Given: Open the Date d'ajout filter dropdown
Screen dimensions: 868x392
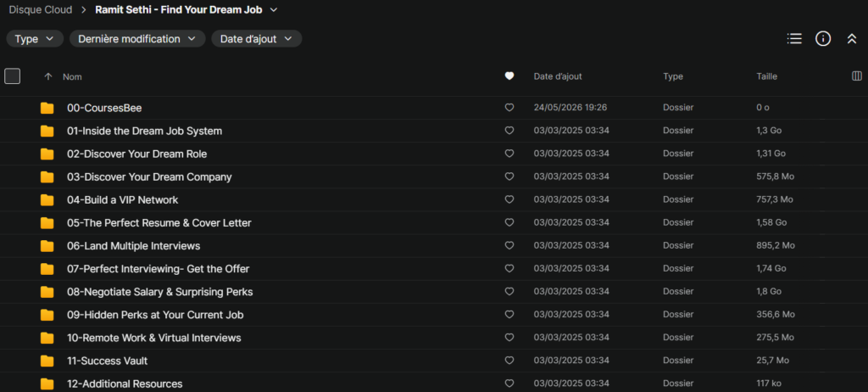Looking at the screenshot, I should coord(256,39).
